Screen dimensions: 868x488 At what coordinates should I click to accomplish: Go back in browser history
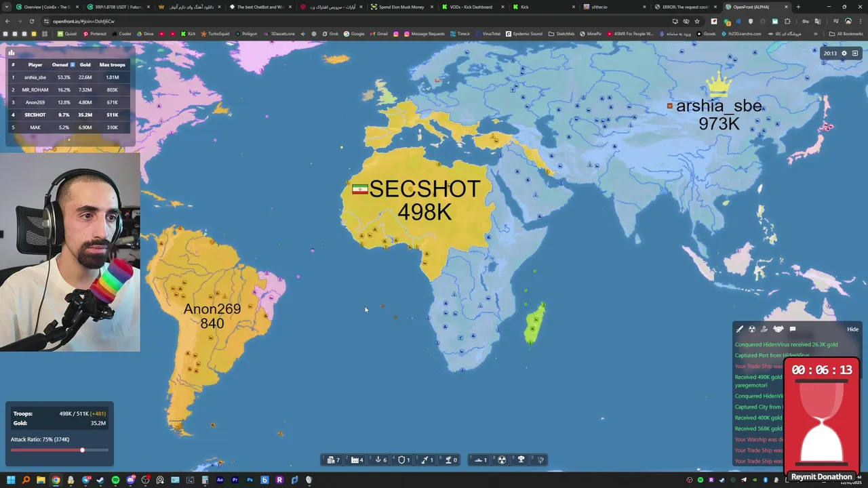[x=7, y=21]
